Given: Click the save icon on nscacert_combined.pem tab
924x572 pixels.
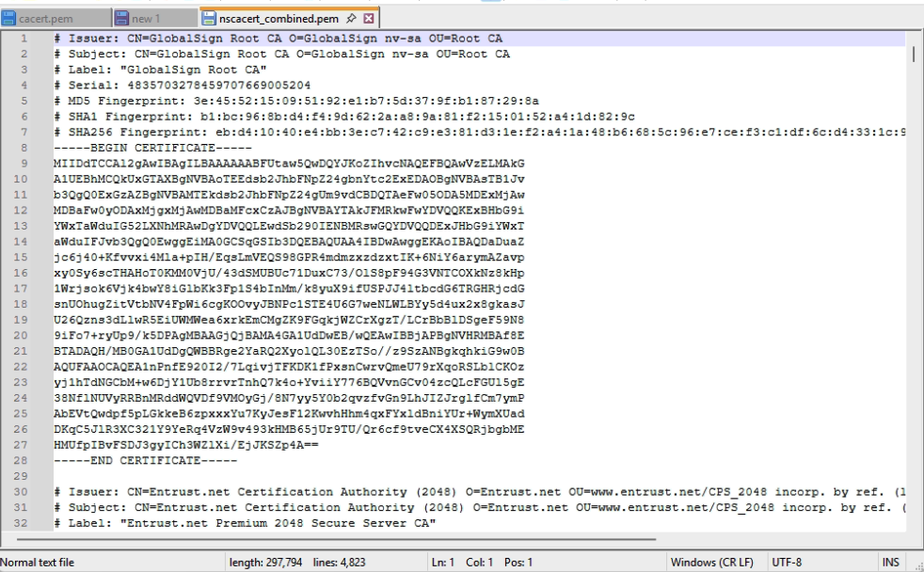Looking at the screenshot, I should tap(209, 18).
